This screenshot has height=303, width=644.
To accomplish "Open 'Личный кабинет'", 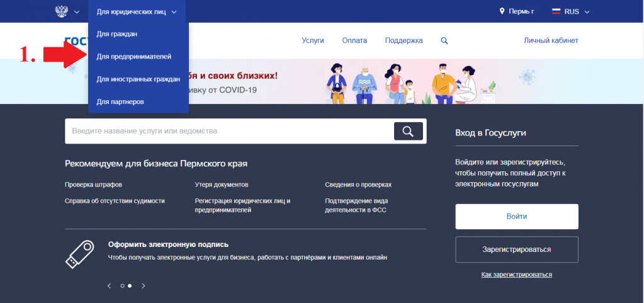I will (x=551, y=40).
